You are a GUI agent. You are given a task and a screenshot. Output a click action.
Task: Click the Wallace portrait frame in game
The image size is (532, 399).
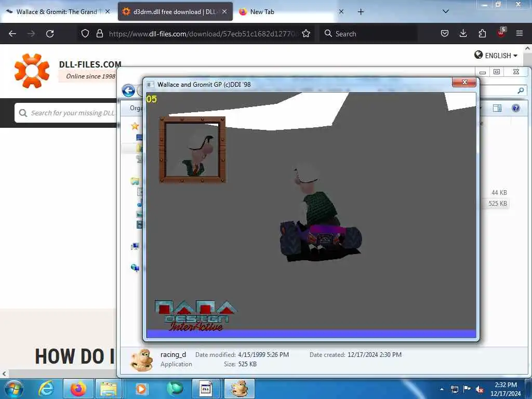pyautogui.click(x=192, y=150)
